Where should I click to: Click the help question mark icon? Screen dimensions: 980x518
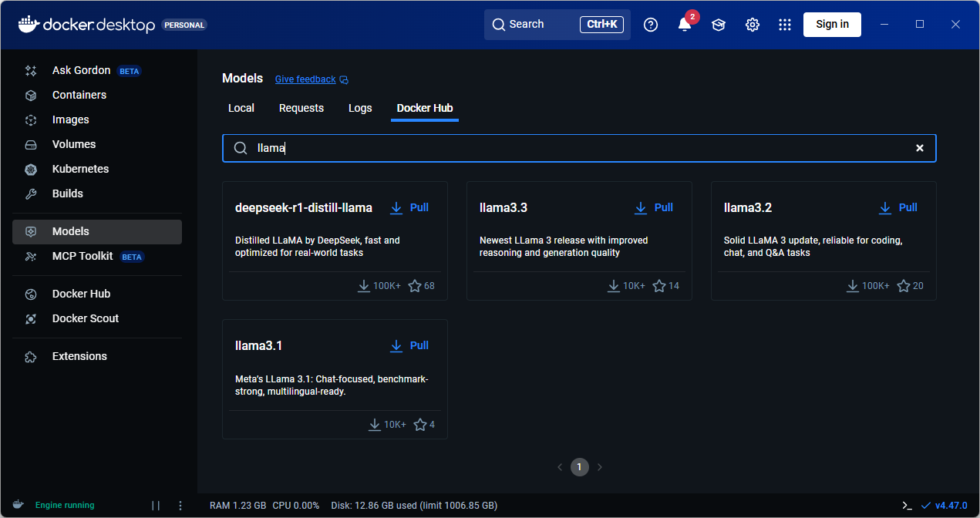click(x=651, y=25)
